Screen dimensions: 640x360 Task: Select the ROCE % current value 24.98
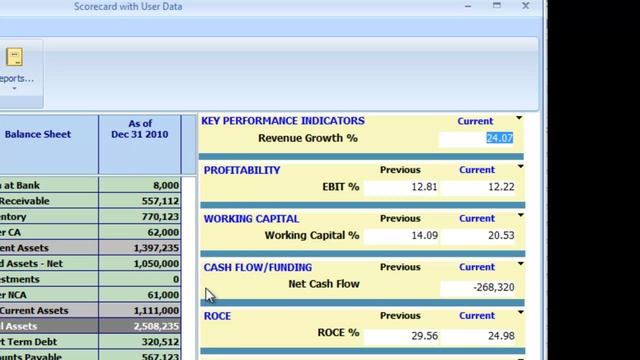pos(478,336)
